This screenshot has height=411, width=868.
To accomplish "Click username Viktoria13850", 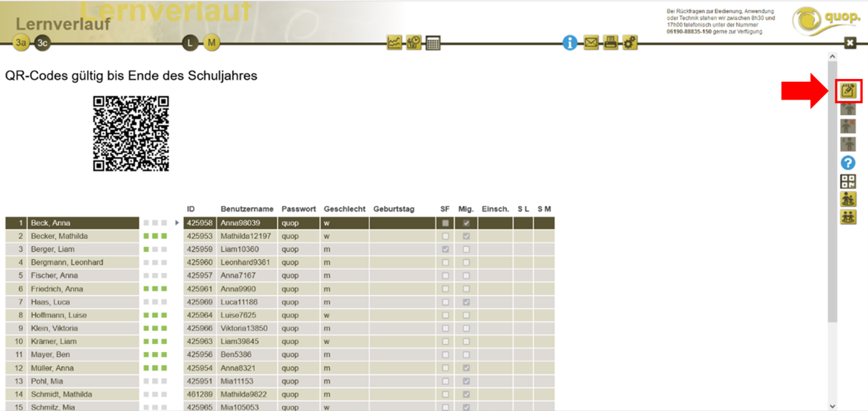I will pyautogui.click(x=244, y=329).
